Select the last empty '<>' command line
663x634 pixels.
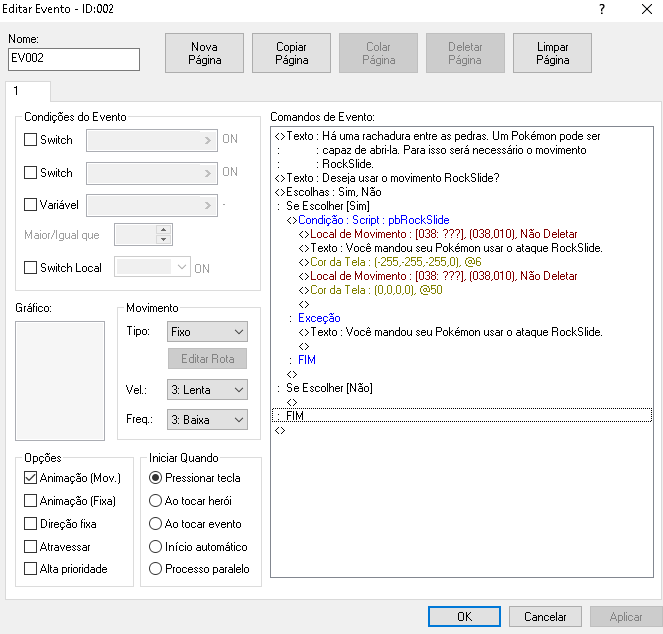tap(280, 430)
